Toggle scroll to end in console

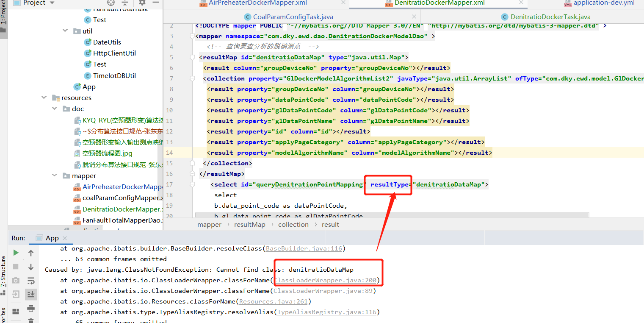click(x=30, y=294)
